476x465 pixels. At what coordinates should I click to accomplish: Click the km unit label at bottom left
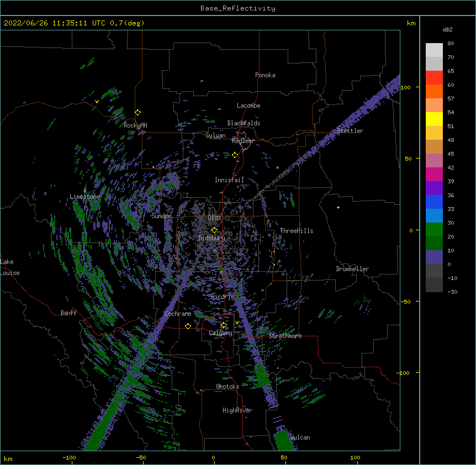[x=8, y=459]
